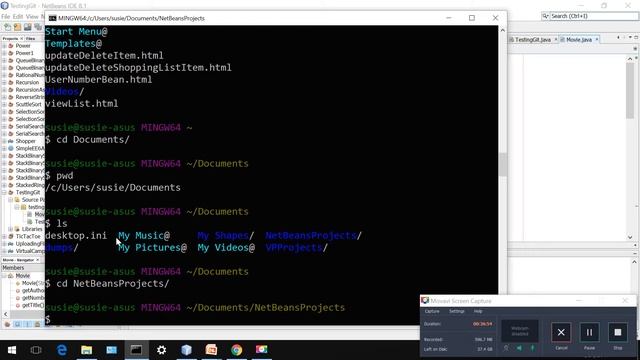
Task: Select getTitle method in Navigator
Action: 33,305
